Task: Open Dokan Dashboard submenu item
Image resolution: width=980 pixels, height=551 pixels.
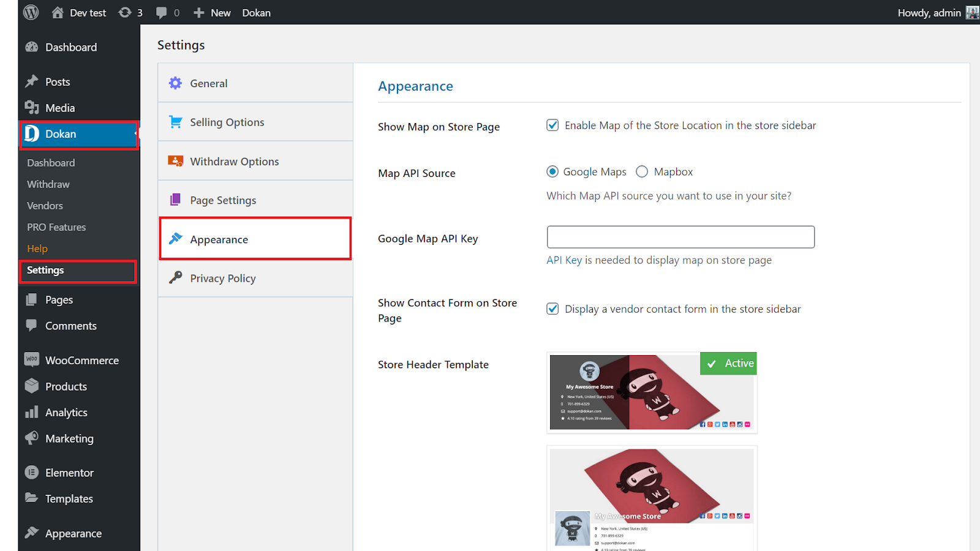Action: (x=51, y=163)
